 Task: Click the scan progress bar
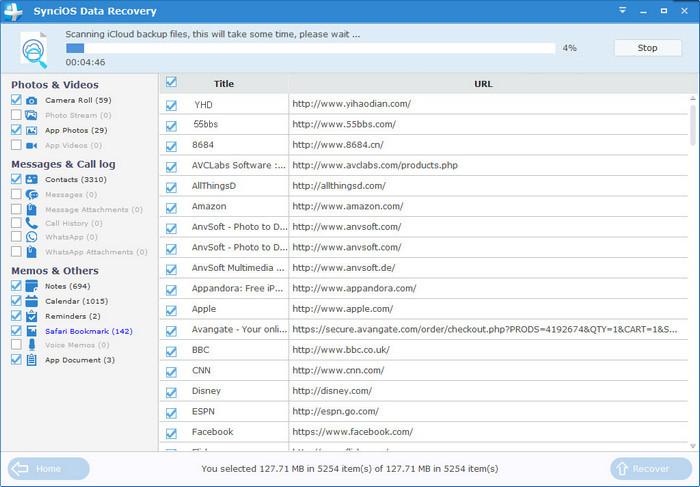click(x=310, y=48)
